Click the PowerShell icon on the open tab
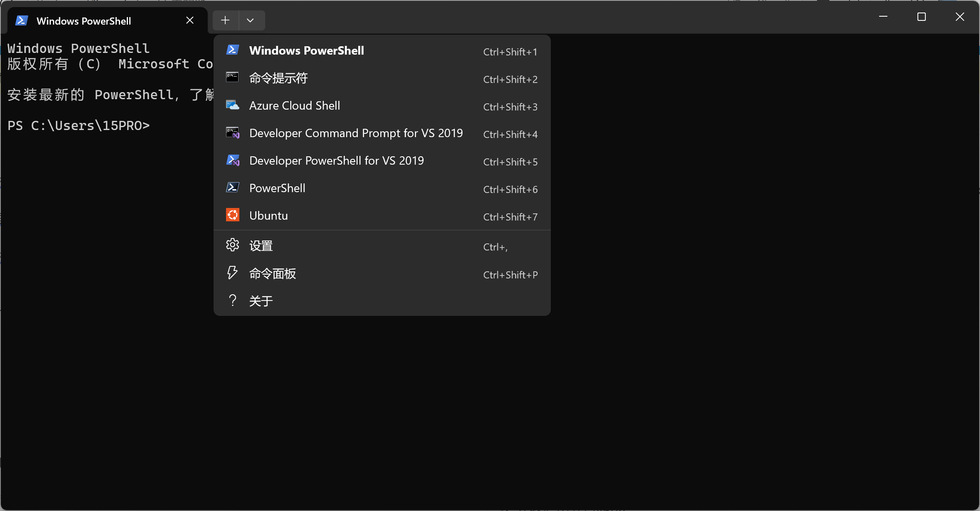 click(x=21, y=20)
